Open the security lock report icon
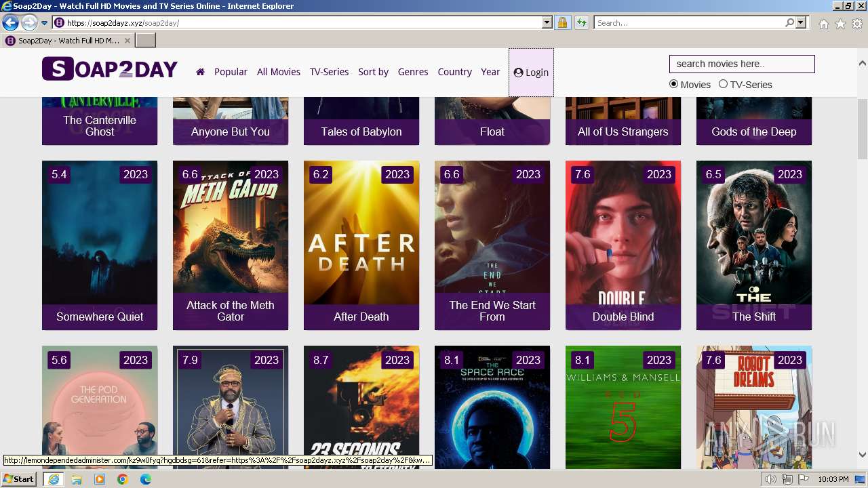The height and width of the screenshot is (488, 868). [562, 23]
